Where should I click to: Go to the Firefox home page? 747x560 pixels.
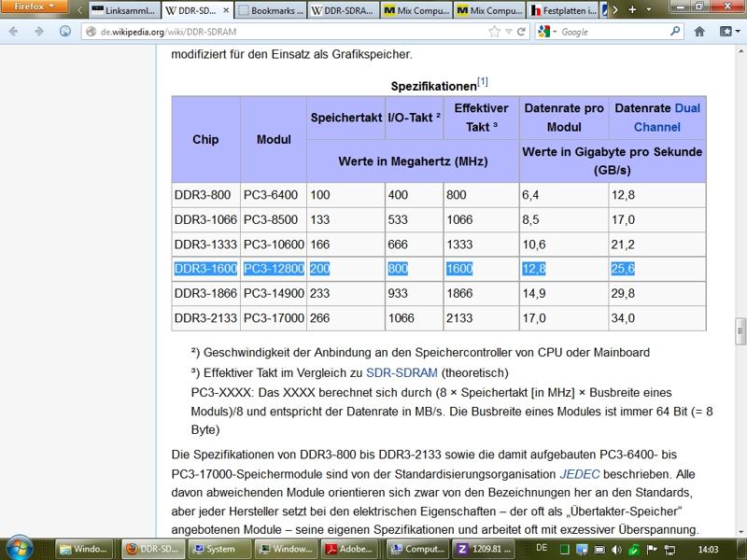699,31
